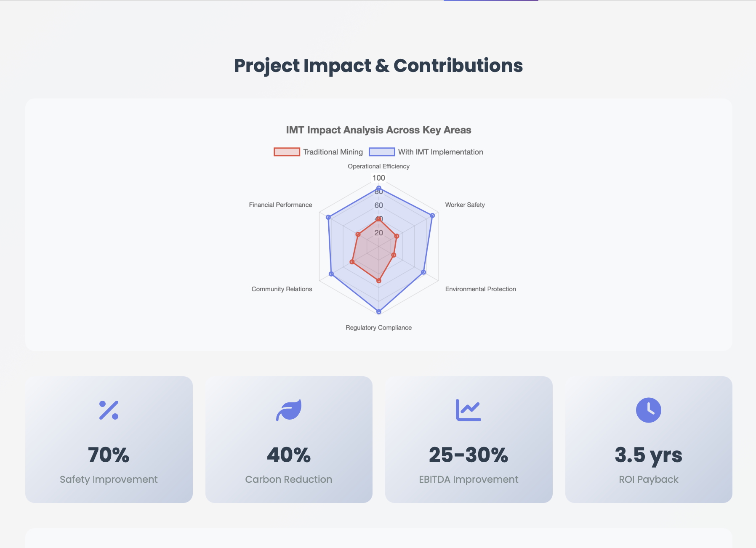
Task: Click the red Community Relations data point
Action: tap(352, 262)
